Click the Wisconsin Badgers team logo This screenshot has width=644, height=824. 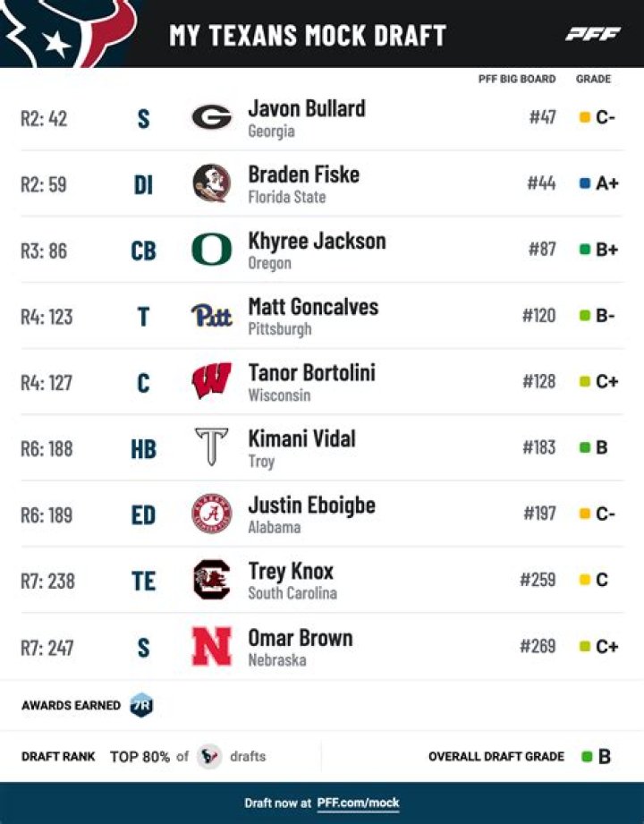click(211, 381)
